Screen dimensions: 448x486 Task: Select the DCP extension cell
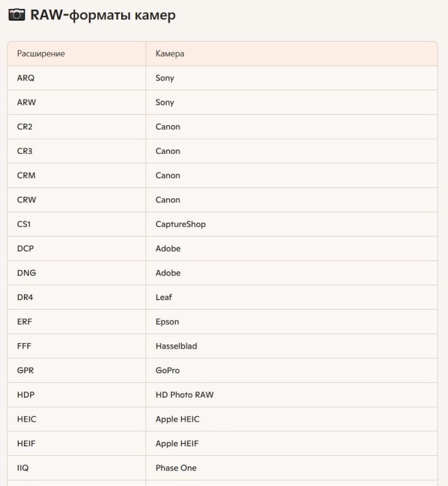click(26, 249)
